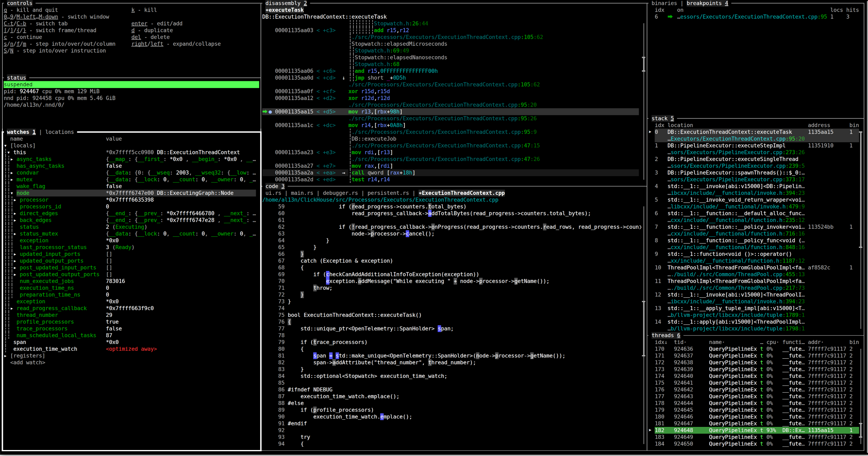Click the selected thread arrow marker for 182
Viewport: 868px width, 456px height.
point(650,430)
